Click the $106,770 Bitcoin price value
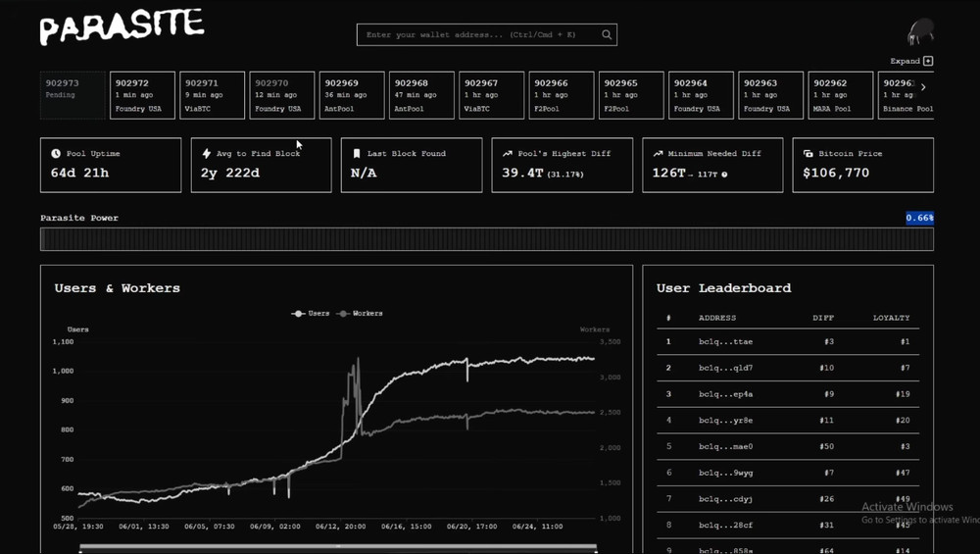980x554 pixels. click(x=836, y=174)
